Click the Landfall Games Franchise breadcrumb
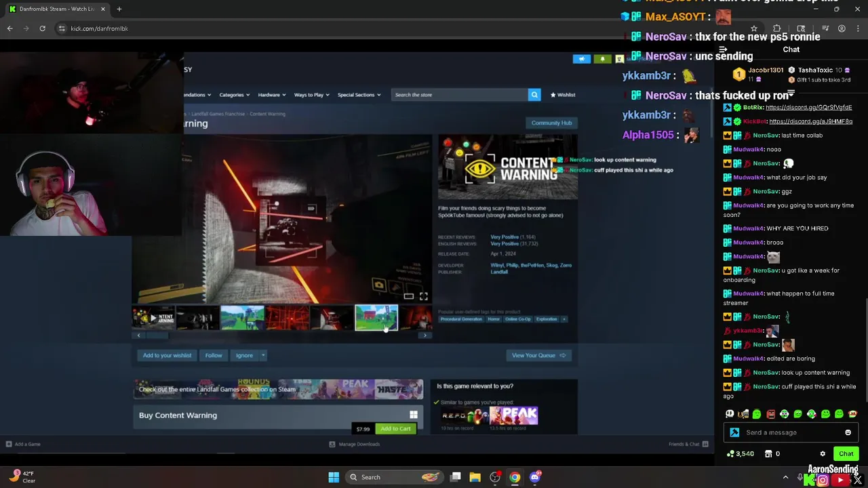The image size is (868, 488). tap(218, 114)
